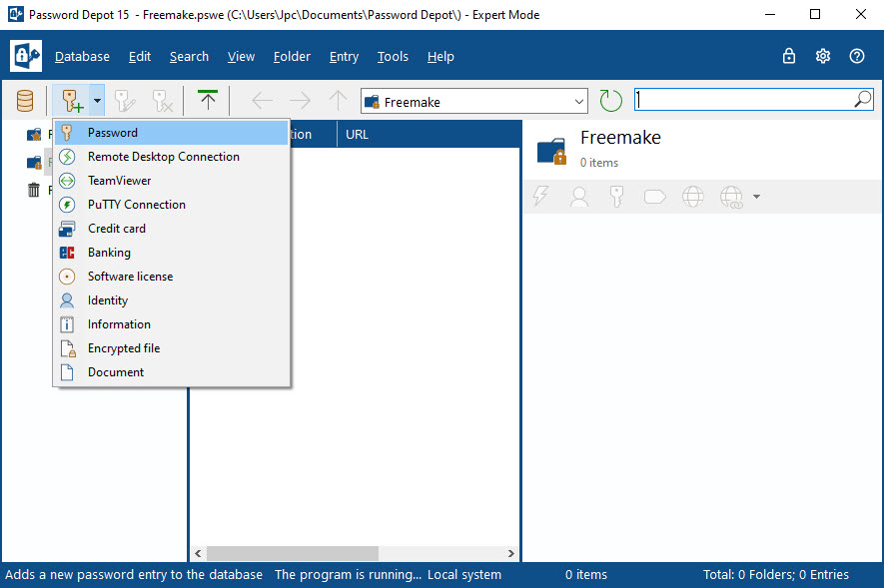The height and width of the screenshot is (588, 884).
Task: Select the locked Freemake folder in tree
Action: tap(34, 162)
